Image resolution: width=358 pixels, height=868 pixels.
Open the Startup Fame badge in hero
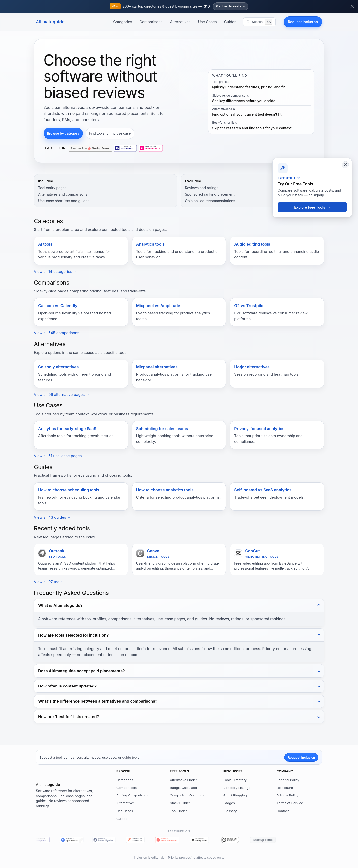(90, 148)
